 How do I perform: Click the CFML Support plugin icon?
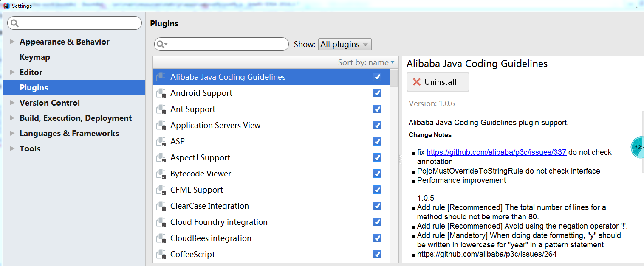[x=161, y=190]
